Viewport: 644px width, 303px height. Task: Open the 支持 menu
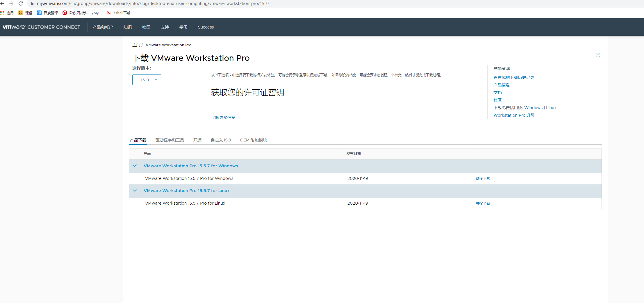165,27
